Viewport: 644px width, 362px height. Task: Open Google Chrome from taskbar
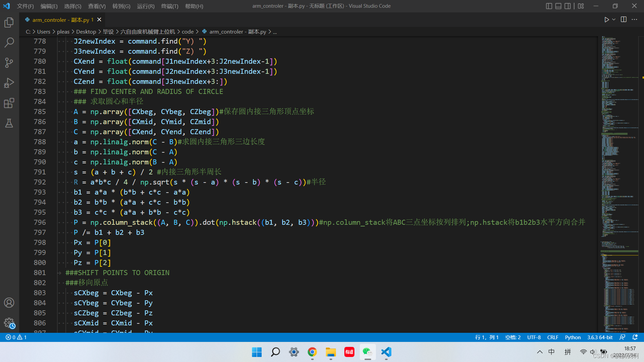(x=312, y=352)
